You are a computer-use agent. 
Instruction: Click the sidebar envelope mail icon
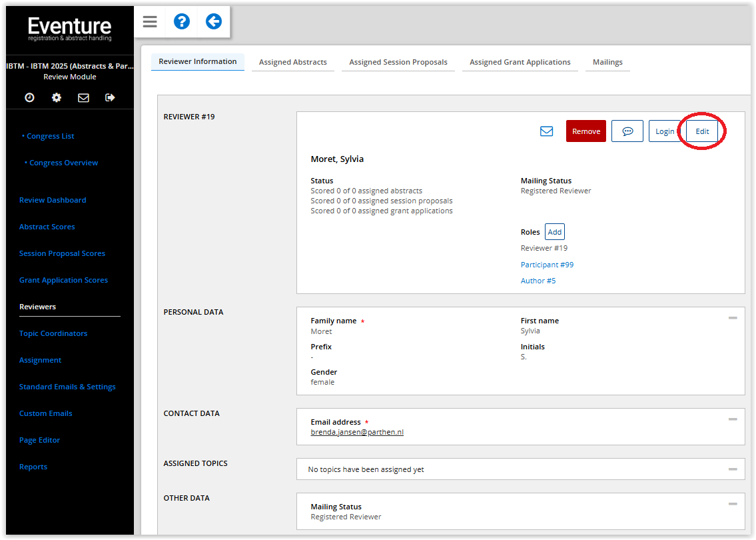click(x=83, y=97)
